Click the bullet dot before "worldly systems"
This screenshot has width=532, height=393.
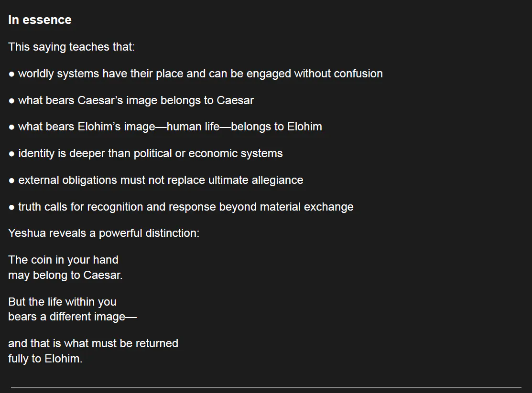coord(12,74)
